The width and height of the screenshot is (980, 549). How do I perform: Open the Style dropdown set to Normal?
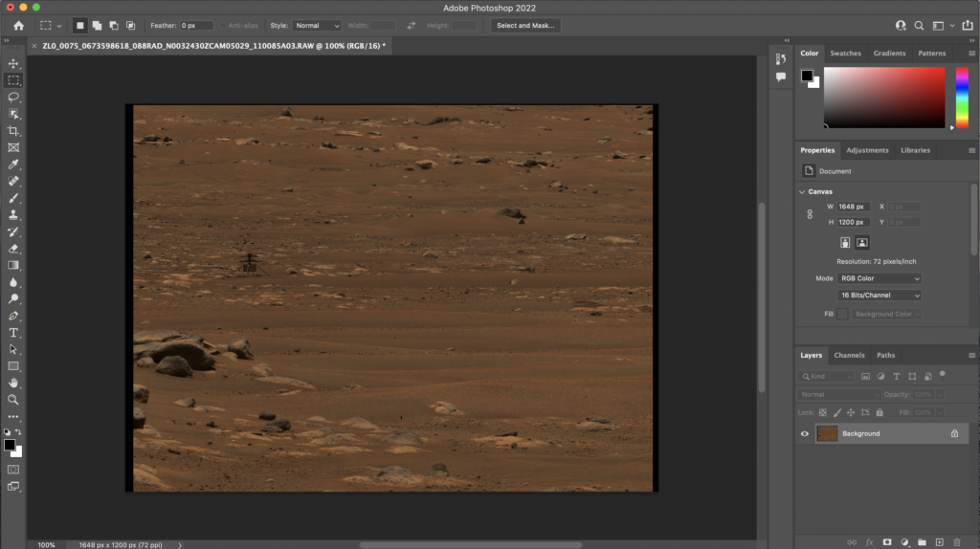tap(318, 26)
